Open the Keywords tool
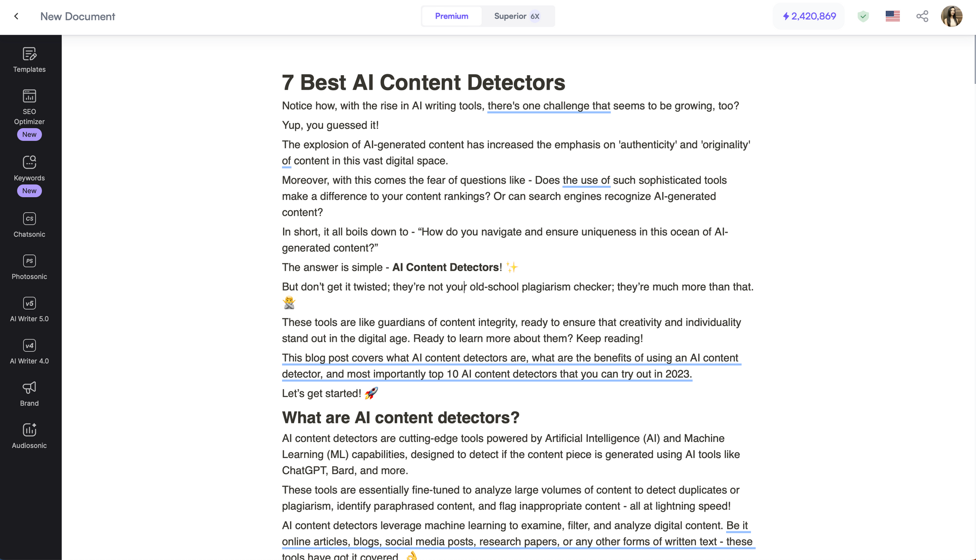Viewport: 976px width, 560px height. click(29, 168)
